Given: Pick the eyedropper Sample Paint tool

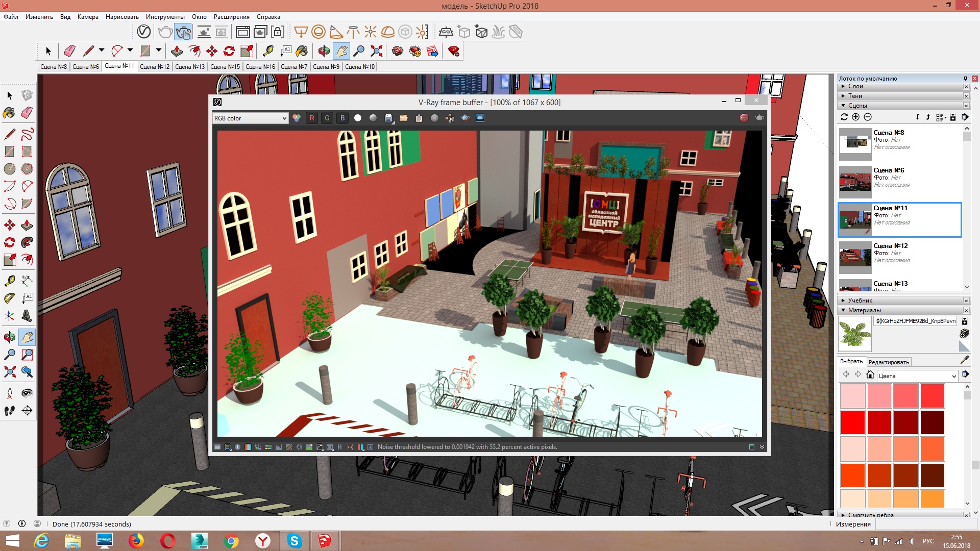Looking at the screenshot, I should coord(964,360).
